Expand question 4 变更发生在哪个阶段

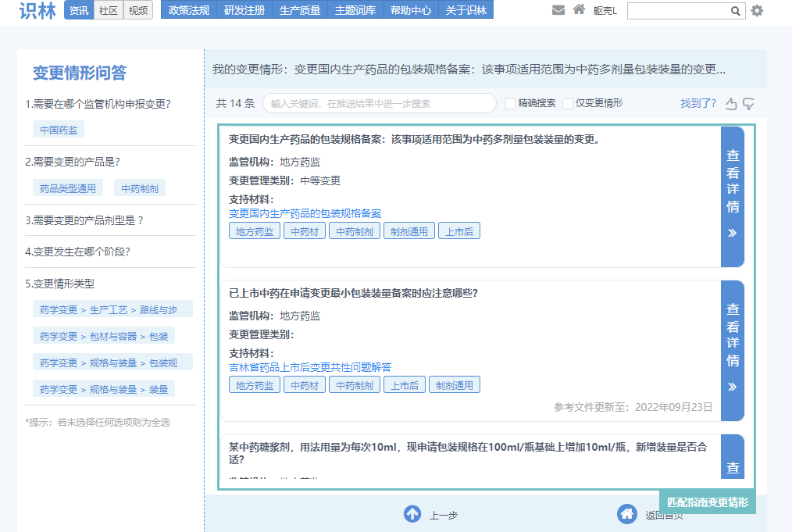(x=78, y=252)
